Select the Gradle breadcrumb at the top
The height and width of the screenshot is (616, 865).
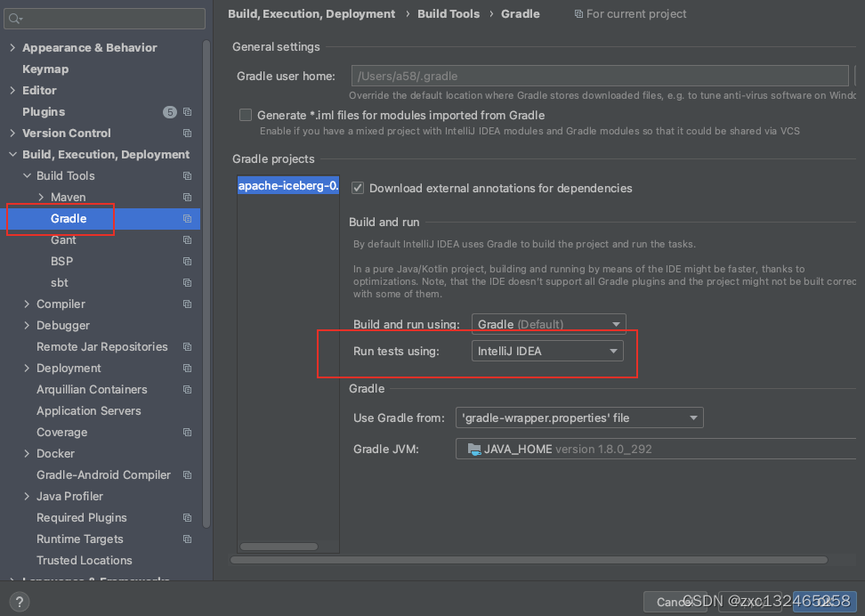[x=520, y=13]
